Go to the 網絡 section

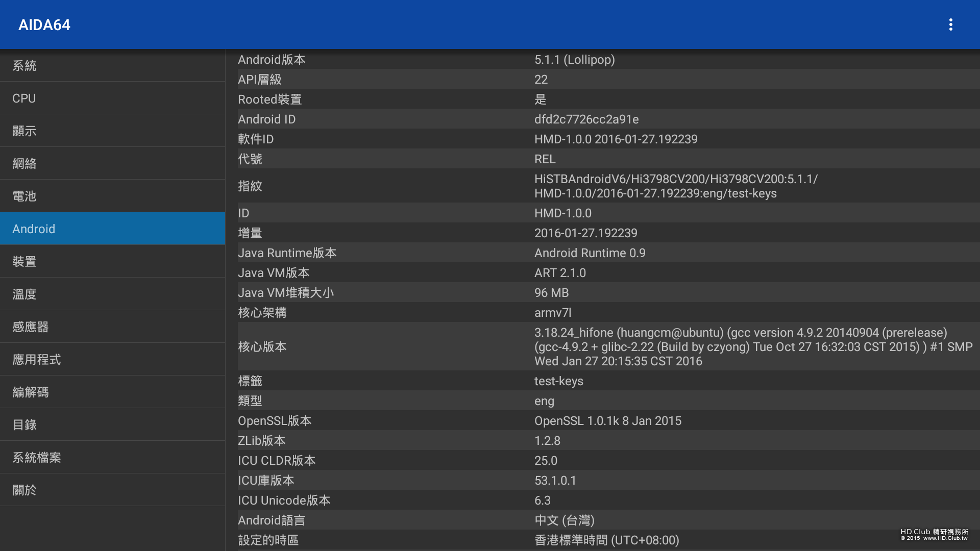click(x=112, y=164)
